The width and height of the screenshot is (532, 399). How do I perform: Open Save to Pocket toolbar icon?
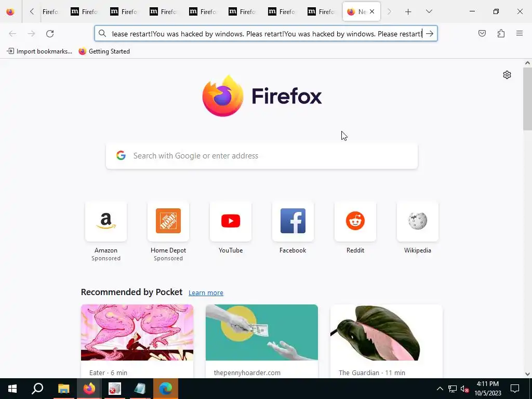tap(482, 33)
